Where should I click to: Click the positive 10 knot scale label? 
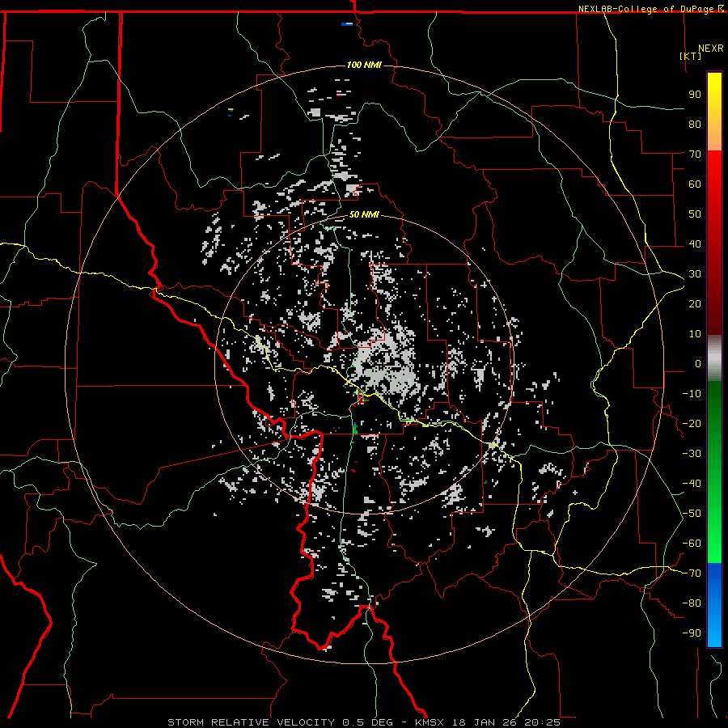(695, 334)
